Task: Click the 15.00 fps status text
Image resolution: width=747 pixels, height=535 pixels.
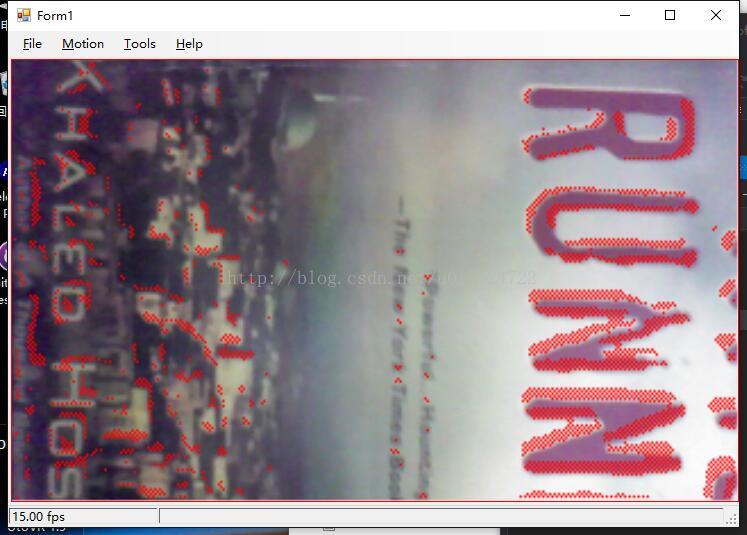Action: point(39,516)
